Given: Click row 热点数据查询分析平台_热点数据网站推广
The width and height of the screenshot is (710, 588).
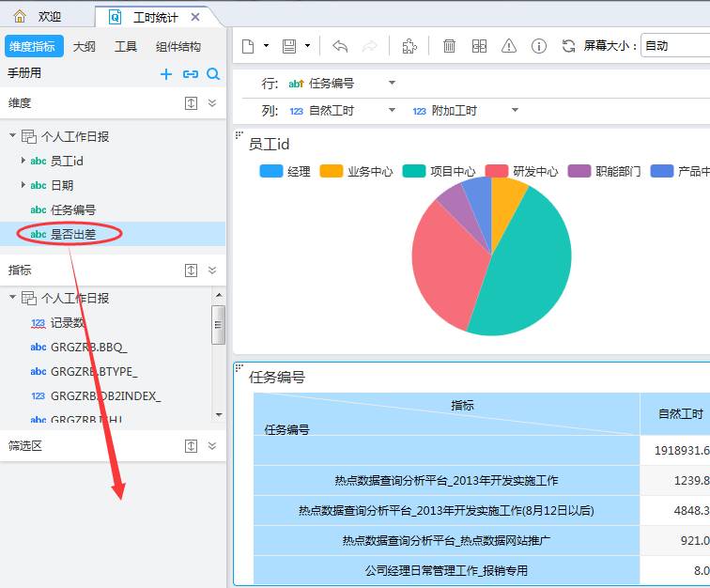Looking at the screenshot, I should pyautogui.click(x=446, y=540).
